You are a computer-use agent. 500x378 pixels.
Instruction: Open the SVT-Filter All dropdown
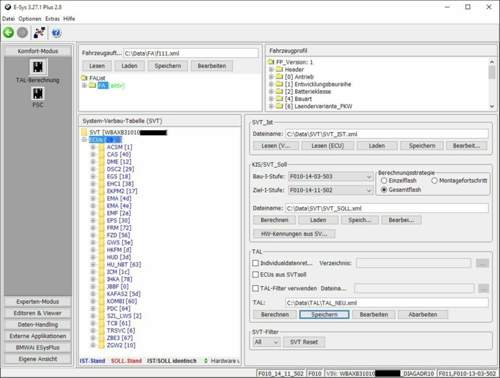coord(266,342)
